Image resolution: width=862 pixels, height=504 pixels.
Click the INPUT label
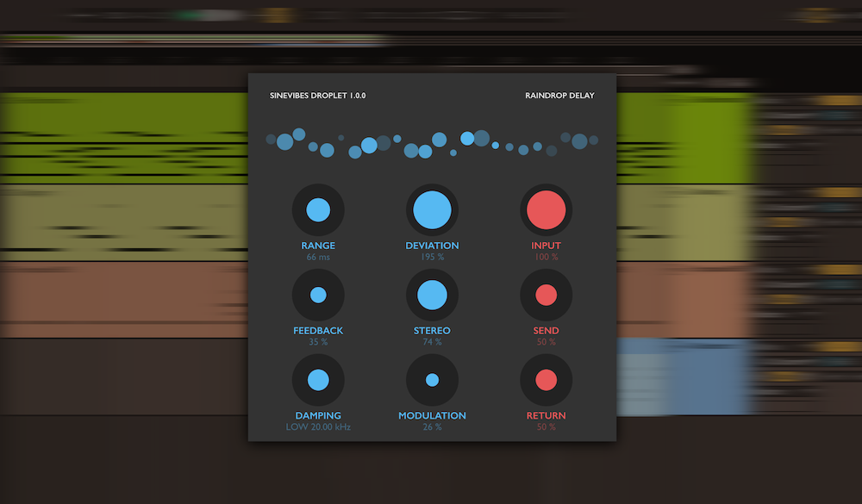point(546,246)
